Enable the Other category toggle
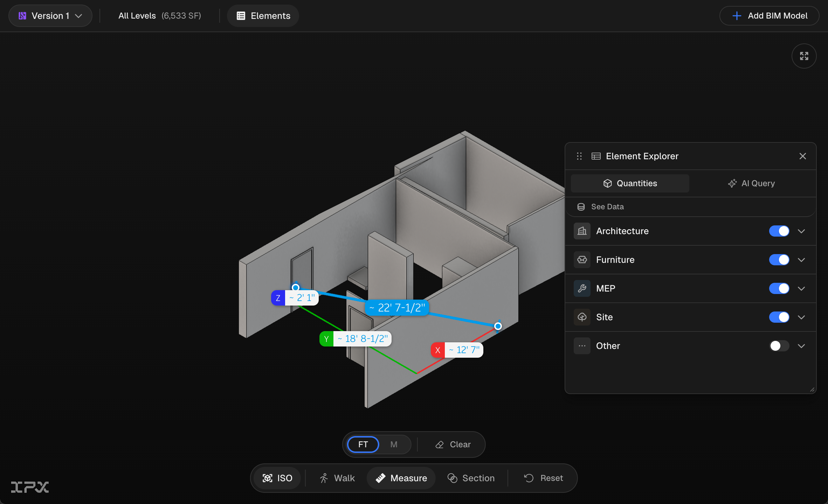Viewport: 828px width, 504px height. point(779,346)
